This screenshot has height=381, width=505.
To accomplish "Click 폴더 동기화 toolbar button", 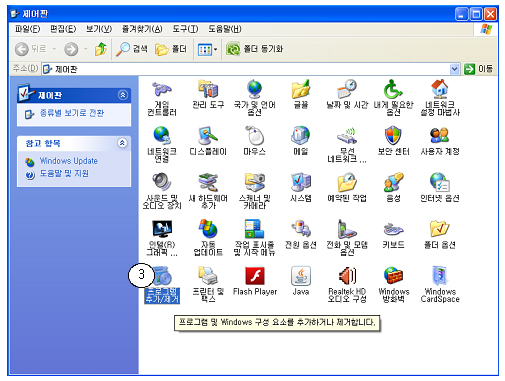I will tap(255, 49).
